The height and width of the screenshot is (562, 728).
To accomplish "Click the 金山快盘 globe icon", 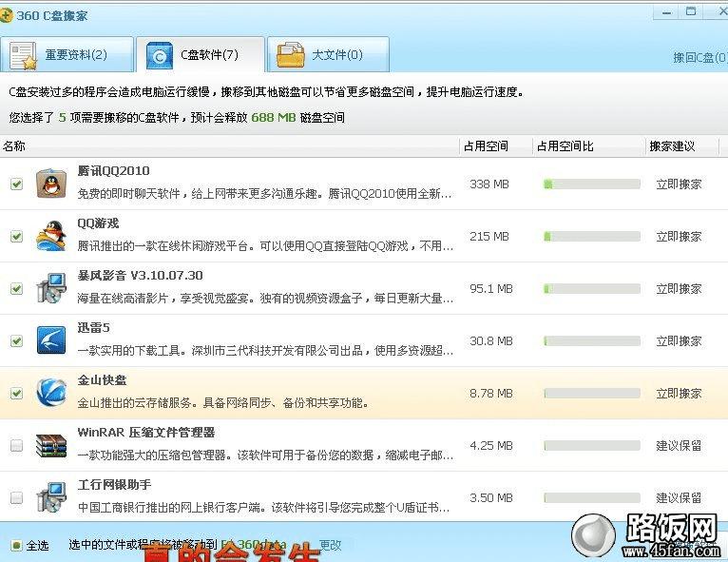I will coord(51,393).
